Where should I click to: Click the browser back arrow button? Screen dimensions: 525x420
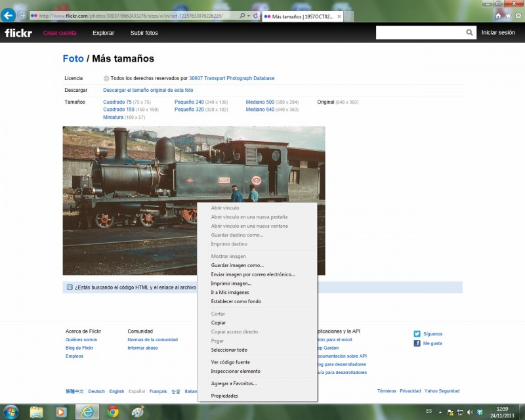(x=8, y=15)
